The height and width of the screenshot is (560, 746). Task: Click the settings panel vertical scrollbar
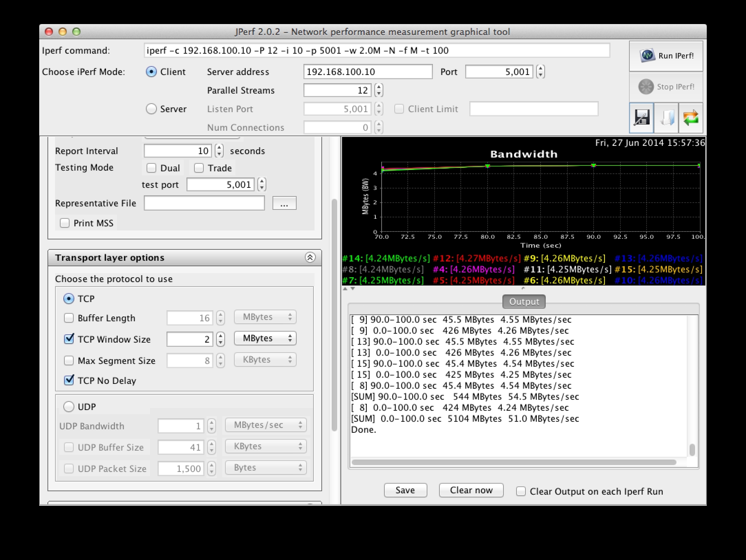click(x=334, y=315)
